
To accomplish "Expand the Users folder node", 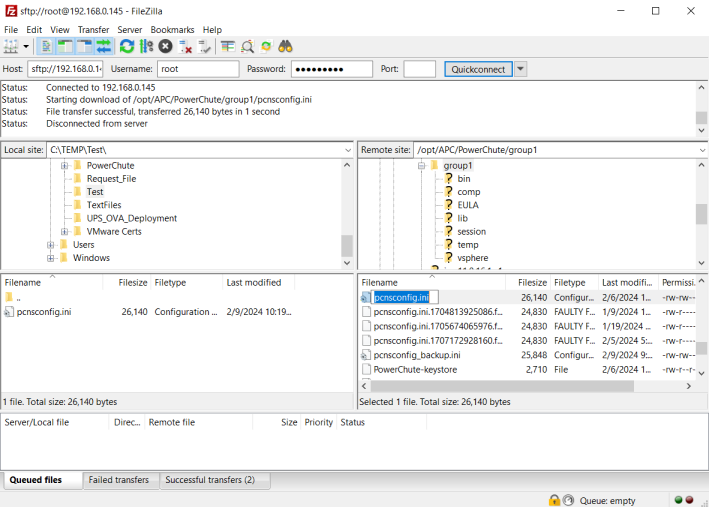I will [51, 245].
